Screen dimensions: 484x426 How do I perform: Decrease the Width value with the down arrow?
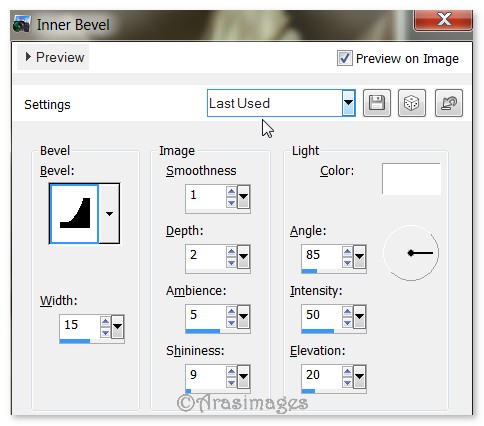tap(105, 332)
